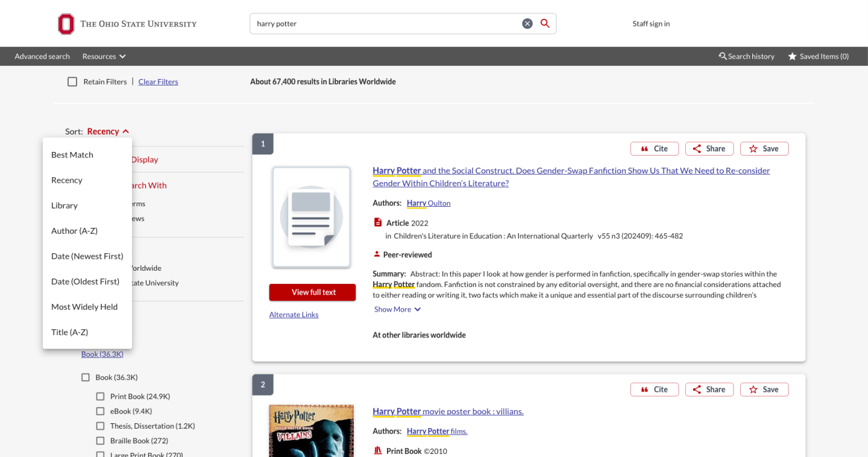The height and width of the screenshot is (457, 868).
Task: Check the eBook (9.4K) checkbox
Action: point(100,411)
